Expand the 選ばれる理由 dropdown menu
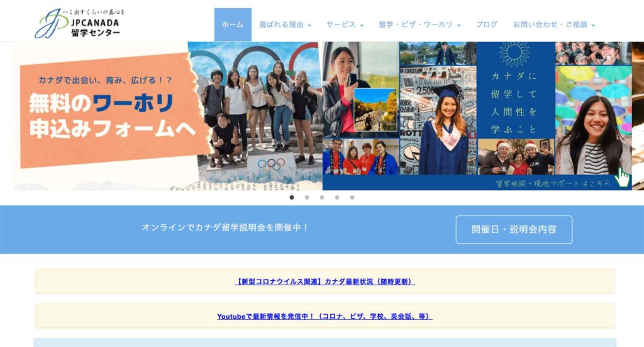Viewport: 644px width, 347px height. tap(285, 25)
